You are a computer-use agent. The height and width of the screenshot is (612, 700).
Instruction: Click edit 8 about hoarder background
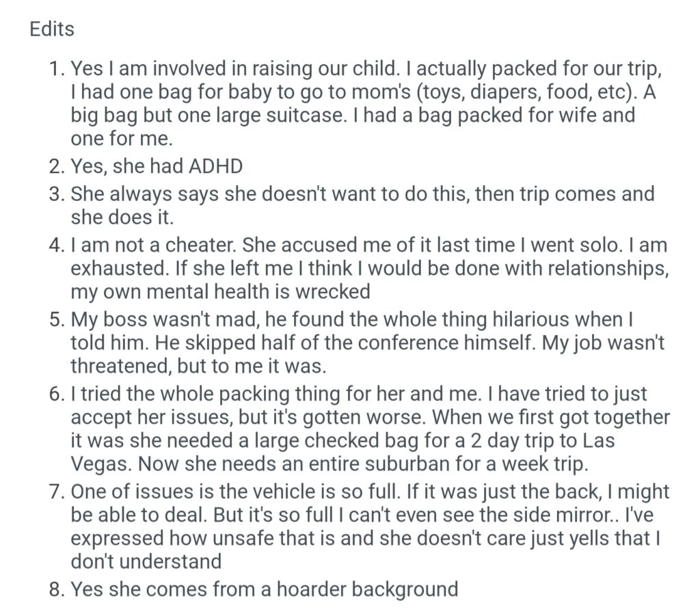(264, 589)
